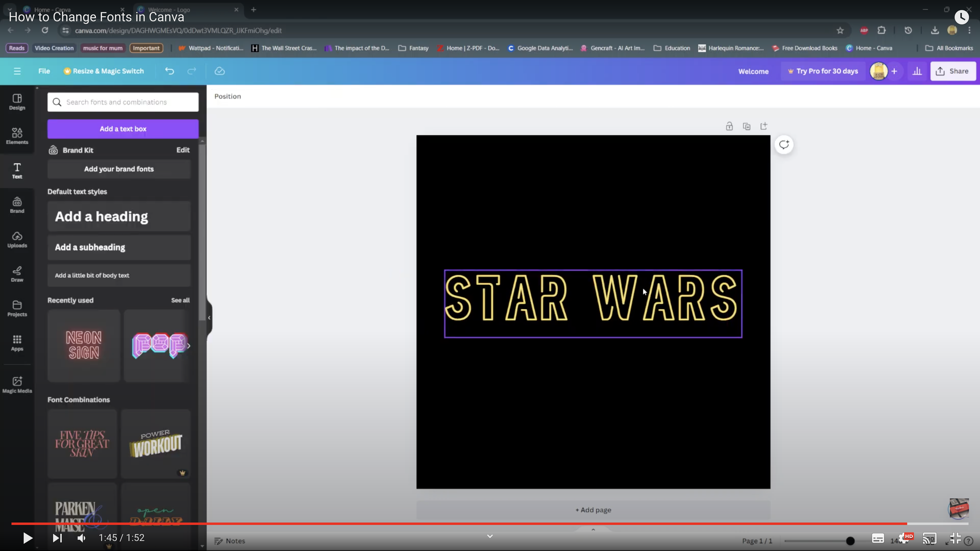Open the Education bookmarks folder

671,48
